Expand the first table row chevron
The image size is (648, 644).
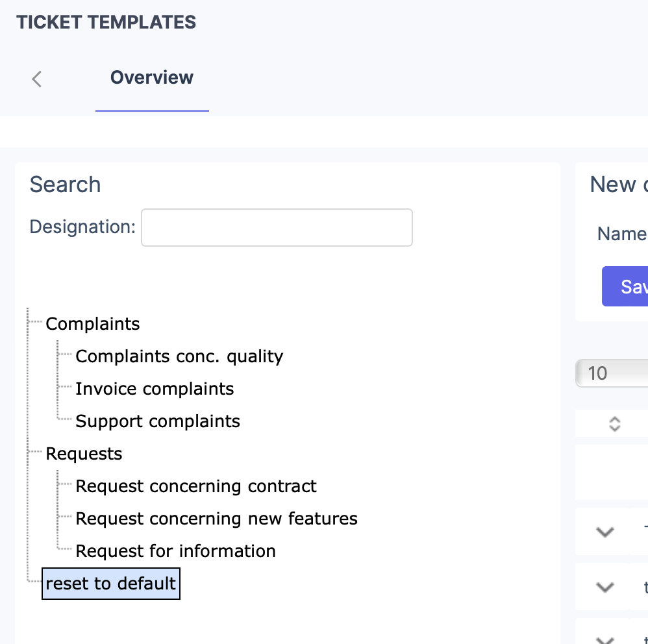pos(604,531)
